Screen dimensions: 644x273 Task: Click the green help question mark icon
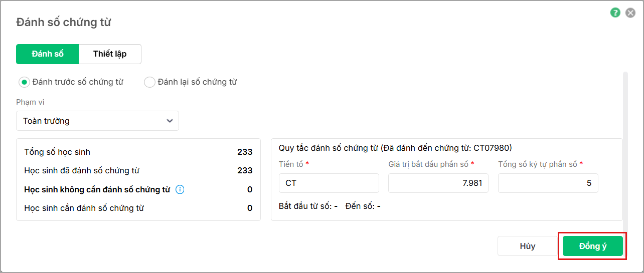(615, 13)
